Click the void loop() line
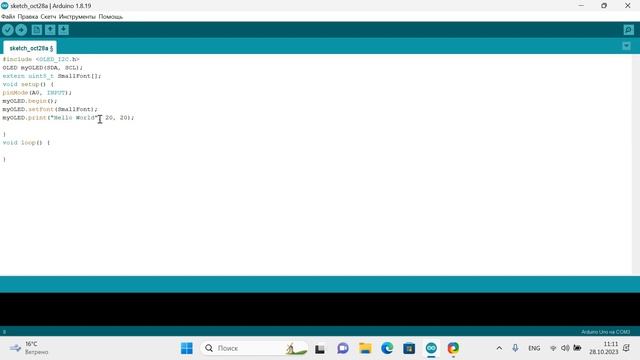 26,142
